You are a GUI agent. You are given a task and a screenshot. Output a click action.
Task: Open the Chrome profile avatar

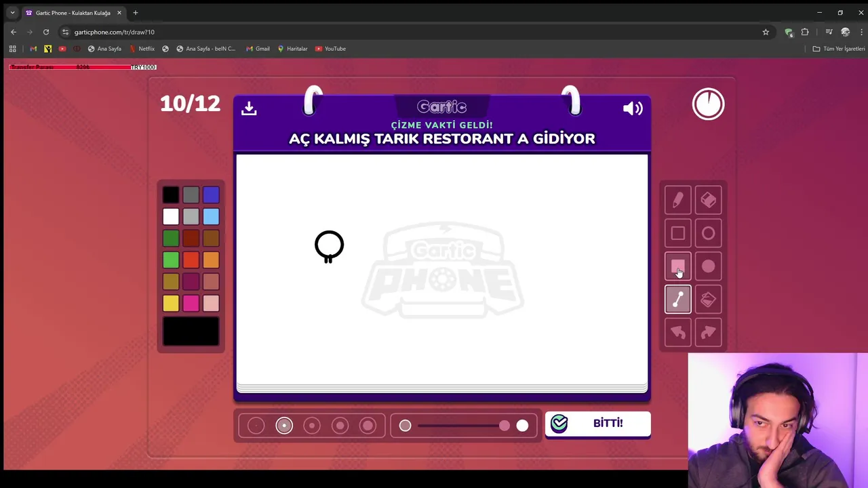pos(845,32)
